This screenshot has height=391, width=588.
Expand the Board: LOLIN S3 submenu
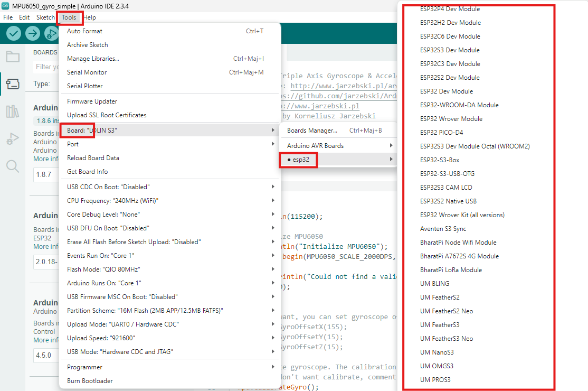tap(170, 130)
